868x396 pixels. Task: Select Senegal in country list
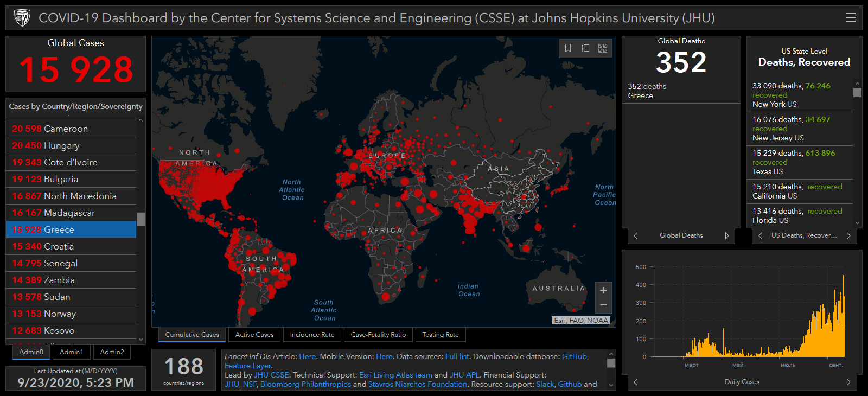click(71, 263)
